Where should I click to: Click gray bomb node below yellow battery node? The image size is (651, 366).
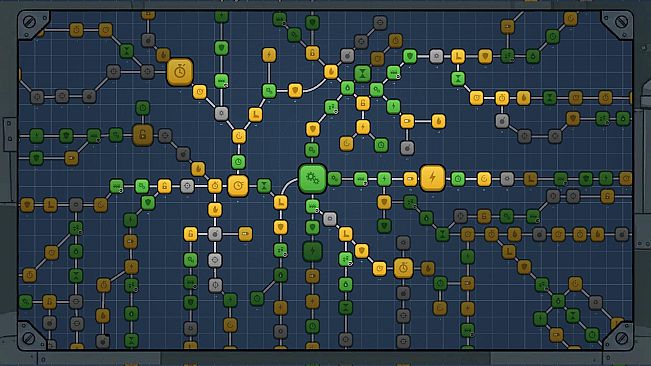(x=407, y=148)
